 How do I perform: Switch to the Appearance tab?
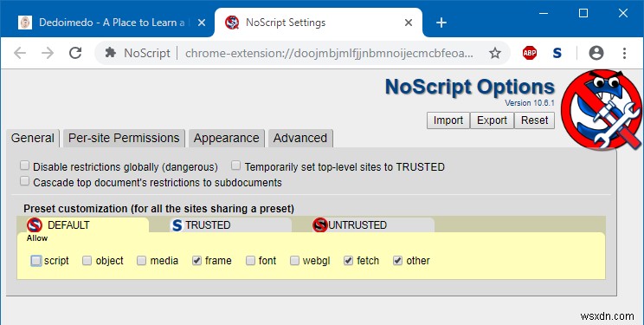click(x=226, y=138)
